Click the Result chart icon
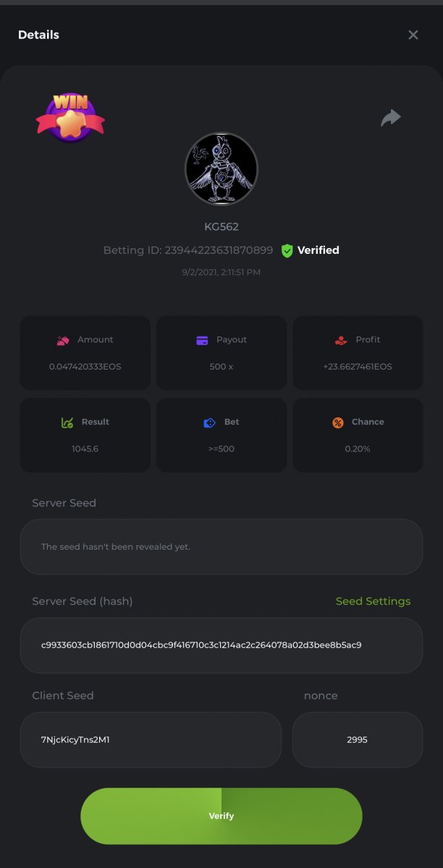The width and height of the screenshot is (443, 868). tap(67, 422)
